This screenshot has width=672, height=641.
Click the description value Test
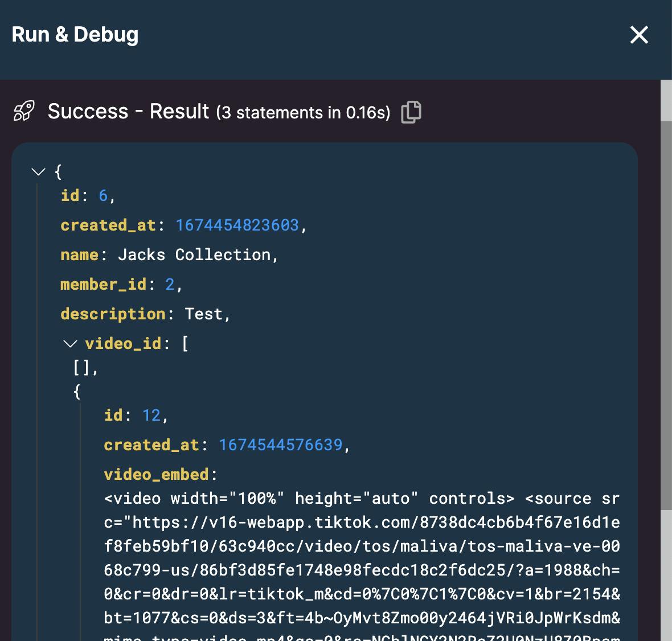[x=203, y=314]
